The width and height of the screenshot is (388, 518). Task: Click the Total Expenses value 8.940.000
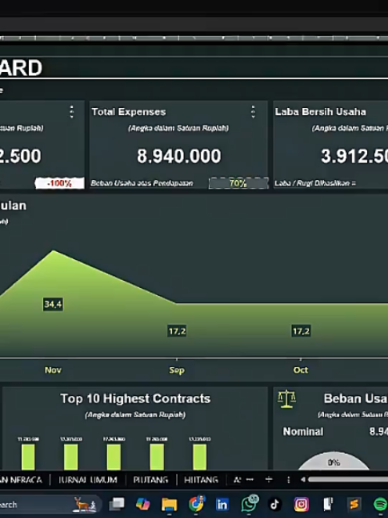179,156
